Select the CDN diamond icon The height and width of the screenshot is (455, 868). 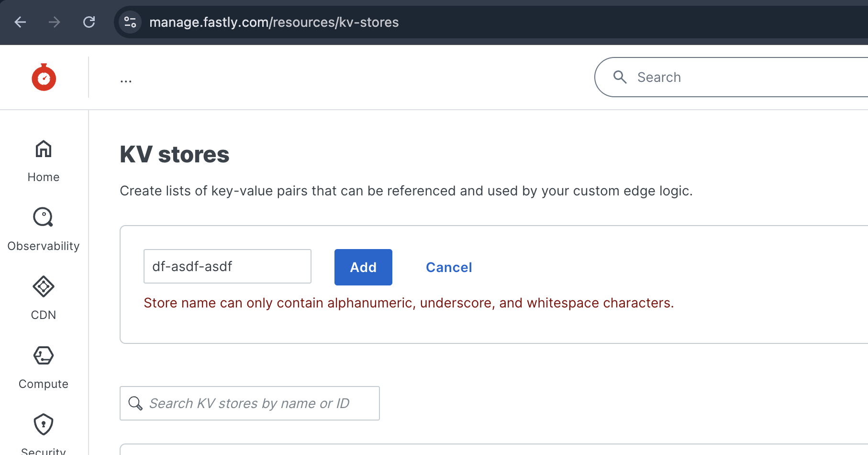coord(44,286)
